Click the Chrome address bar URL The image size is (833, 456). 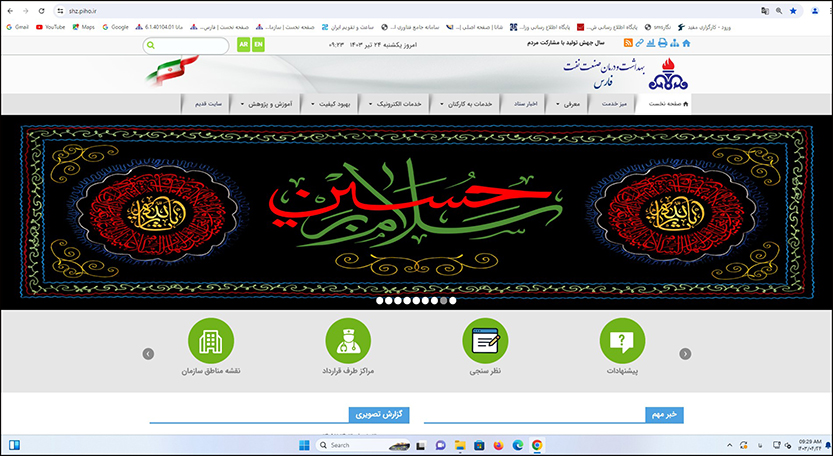(83, 11)
